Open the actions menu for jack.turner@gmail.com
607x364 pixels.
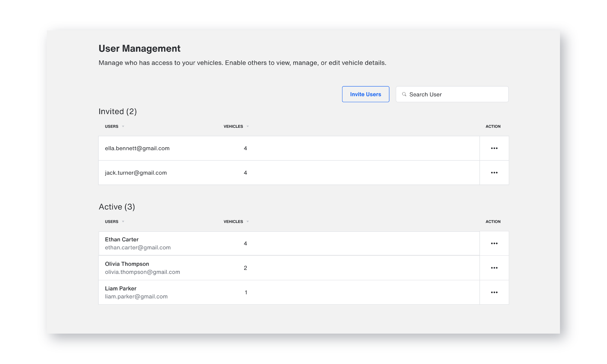(494, 172)
